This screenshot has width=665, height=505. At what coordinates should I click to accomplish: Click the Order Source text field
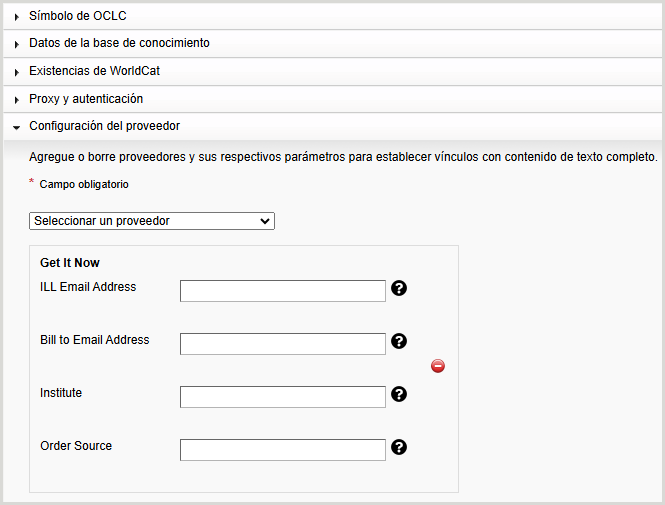283,450
